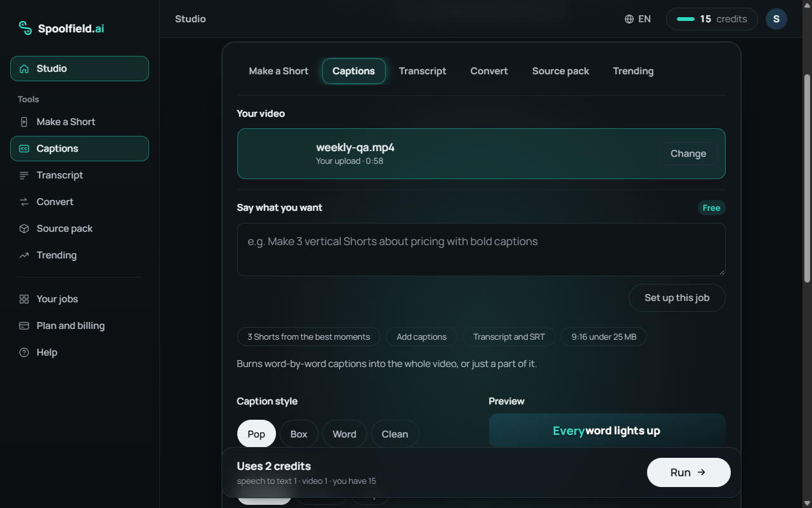The height and width of the screenshot is (508, 812).
Task: Select the Clean caption style
Action: point(395,434)
